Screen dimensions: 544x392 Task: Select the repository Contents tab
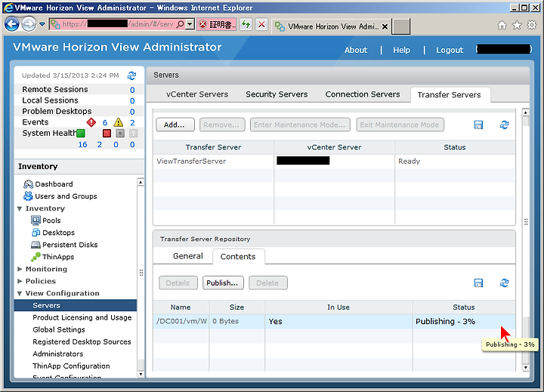(238, 257)
